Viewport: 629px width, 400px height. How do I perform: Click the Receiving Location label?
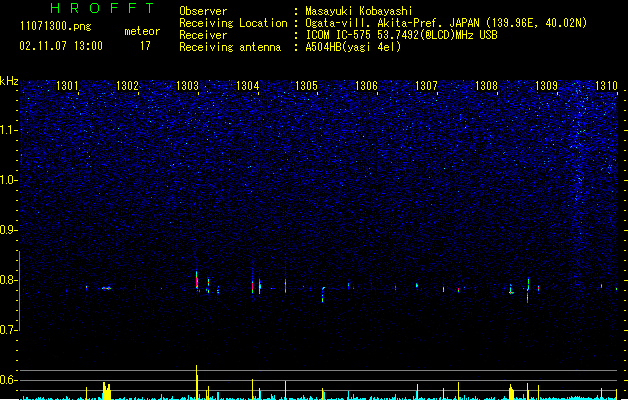pos(233,23)
